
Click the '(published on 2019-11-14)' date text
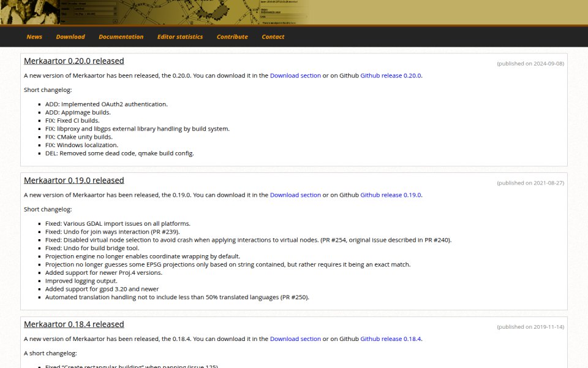pos(530,327)
